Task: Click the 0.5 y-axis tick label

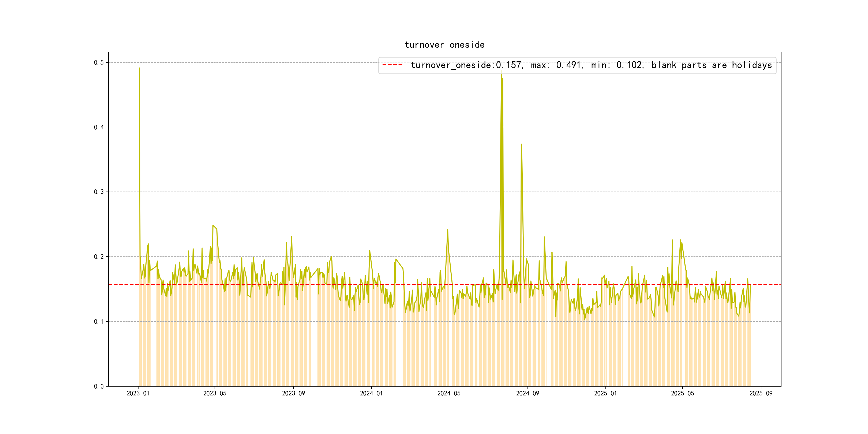Action: (x=99, y=62)
